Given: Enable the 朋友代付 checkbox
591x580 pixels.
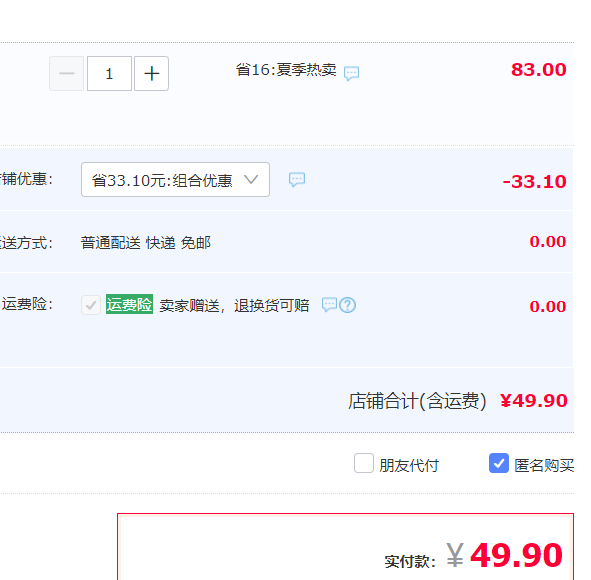Looking at the screenshot, I should coord(364,463).
